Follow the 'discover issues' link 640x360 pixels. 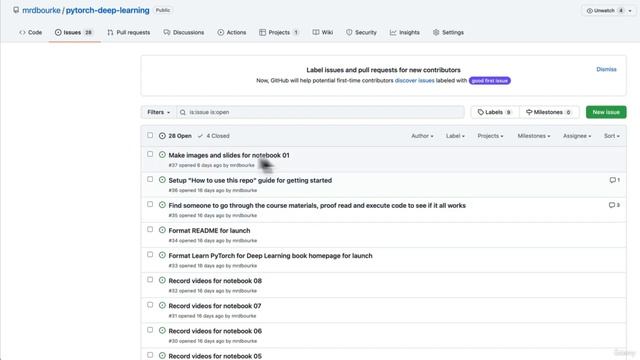(x=414, y=80)
